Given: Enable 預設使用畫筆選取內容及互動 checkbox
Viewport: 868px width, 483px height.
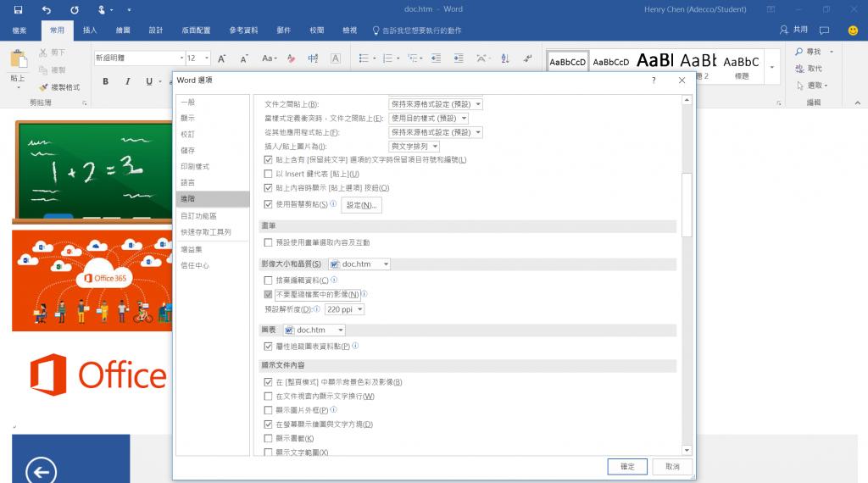Looking at the screenshot, I should point(268,242).
